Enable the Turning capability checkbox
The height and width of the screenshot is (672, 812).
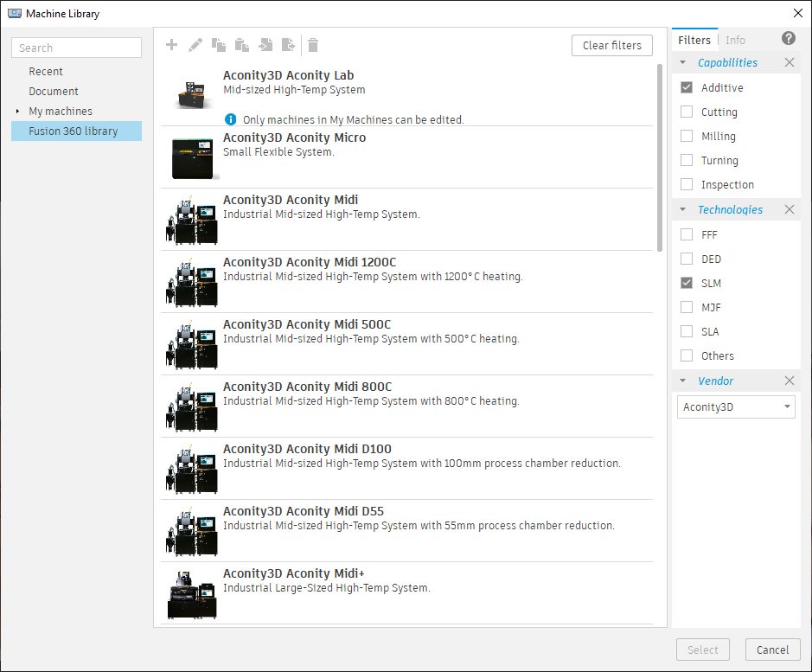click(x=686, y=160)
